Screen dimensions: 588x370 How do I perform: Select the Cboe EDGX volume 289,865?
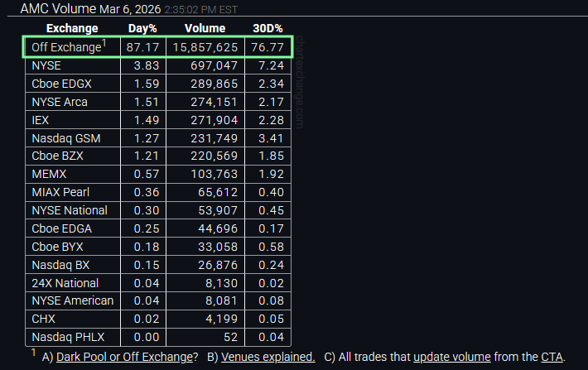(x=214, y=84)
